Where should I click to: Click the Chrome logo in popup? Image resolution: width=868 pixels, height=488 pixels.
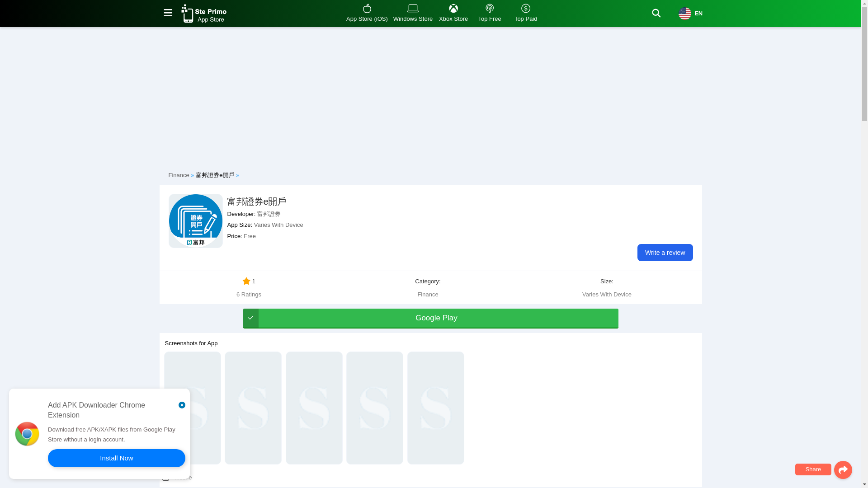coord(27,434)
